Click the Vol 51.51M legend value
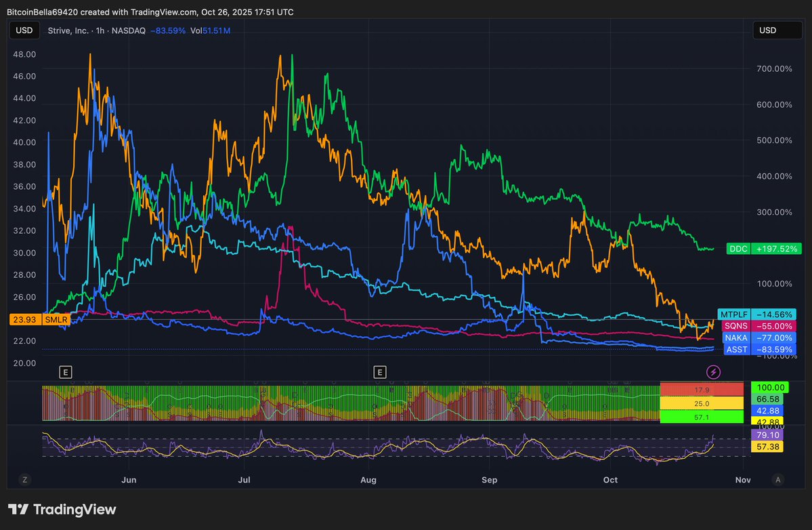The width and height of the screenshot is (812, 530). pyautogui.click(x=210, y=30)
